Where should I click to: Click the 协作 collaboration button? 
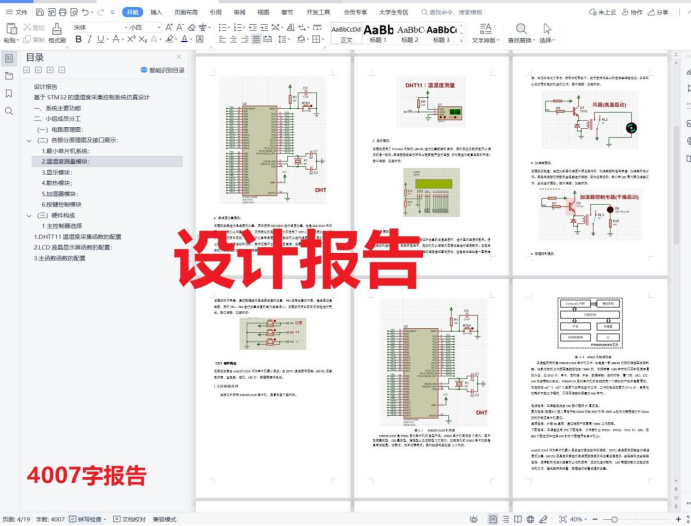tap(632, 12)
